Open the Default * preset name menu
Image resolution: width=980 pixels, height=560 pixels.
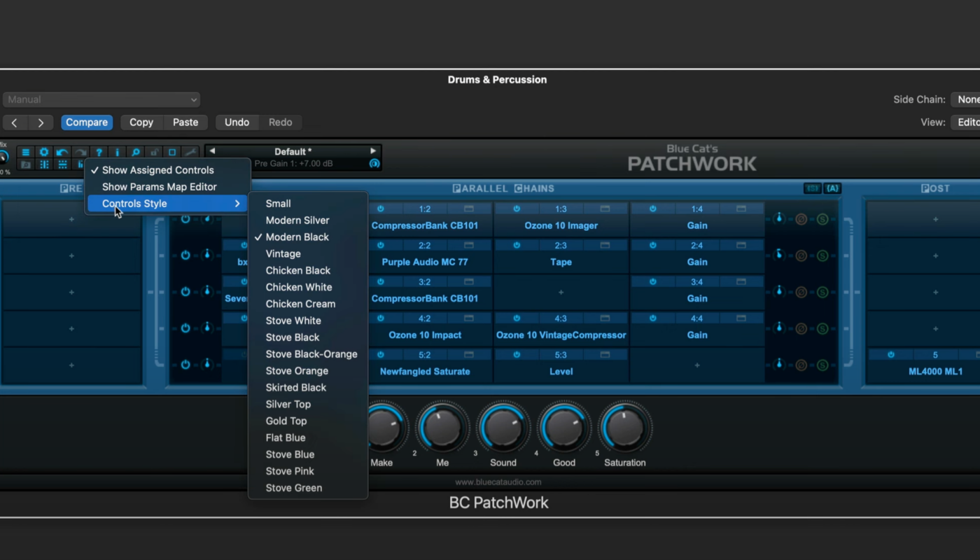point(293,151)
